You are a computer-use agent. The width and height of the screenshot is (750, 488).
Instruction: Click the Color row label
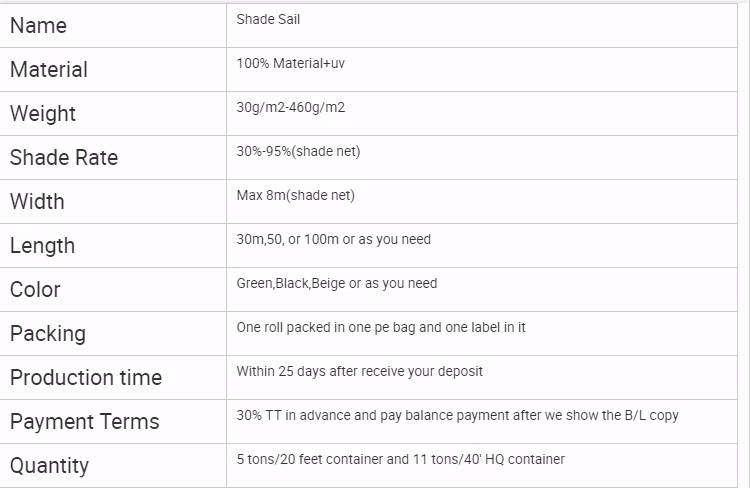click(x=35, y=290)
